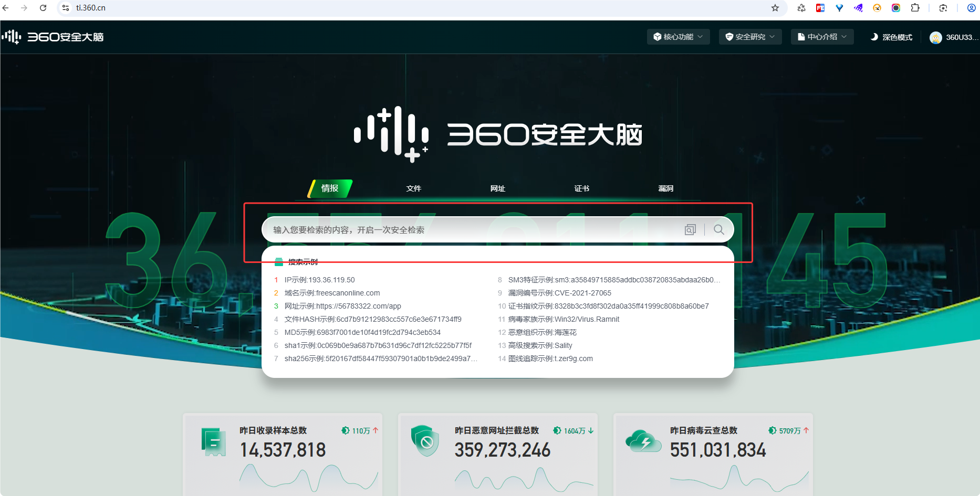
Task: Select sha1示例 entry
Action: pyautogui.click(x=378, y=345)
